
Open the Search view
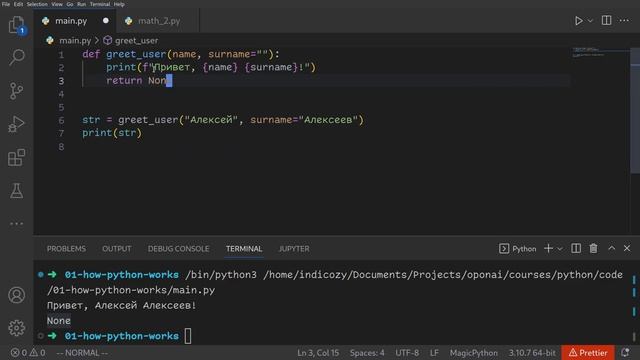tap(16, 58)
